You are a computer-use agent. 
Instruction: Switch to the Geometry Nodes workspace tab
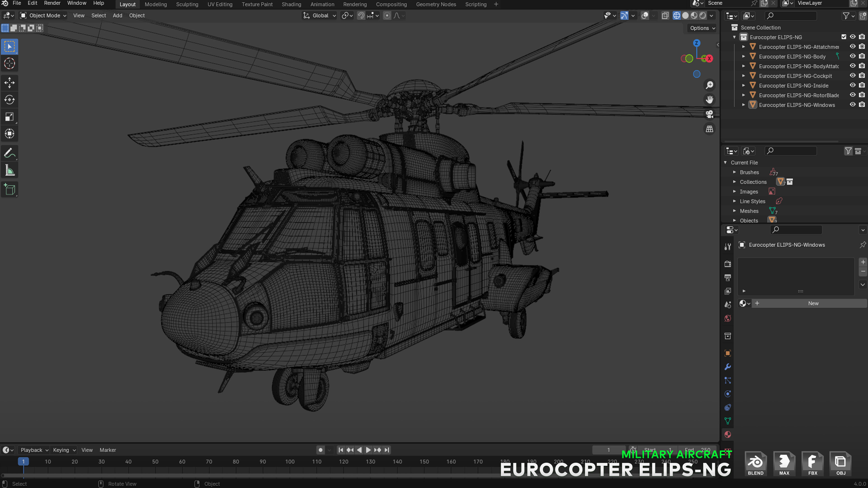click(x=436, y=4)
